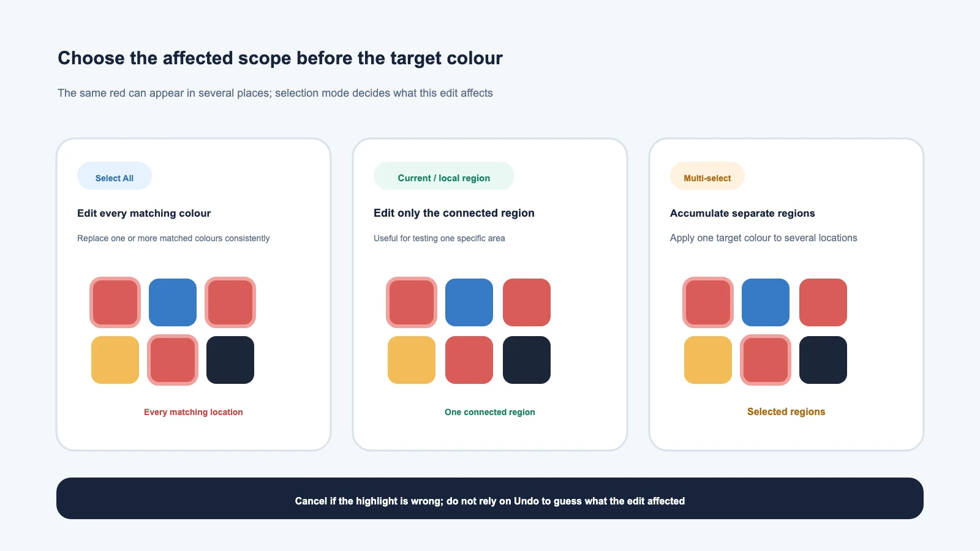The width and height of the screenshot is (980, 551).
Task: Select the yellow swatch in the Select All card
Action: (x=115, y=360)
